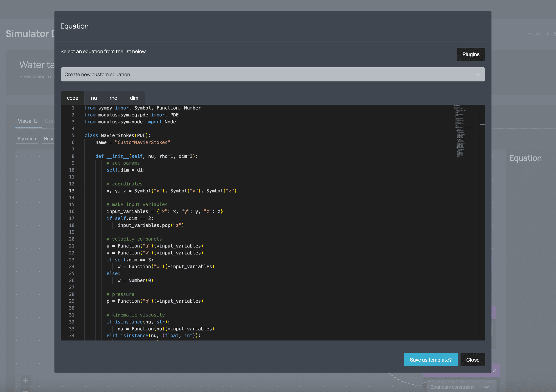
Task: Click the '# set params' comment
Action: coord(123,163)
